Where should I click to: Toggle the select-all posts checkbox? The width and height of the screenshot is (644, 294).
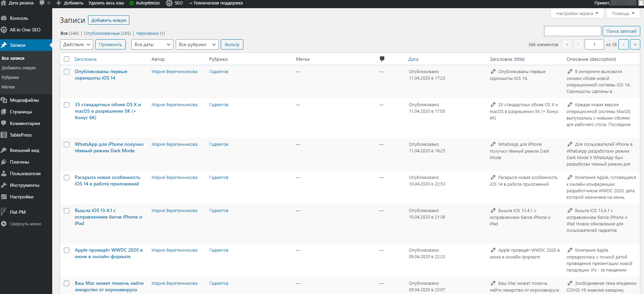pos(67,59)
